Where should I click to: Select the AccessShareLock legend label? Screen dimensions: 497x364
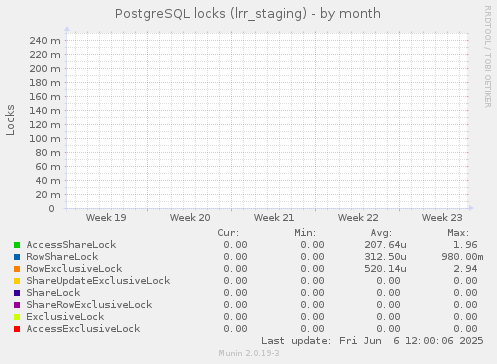tap(71, 245)
